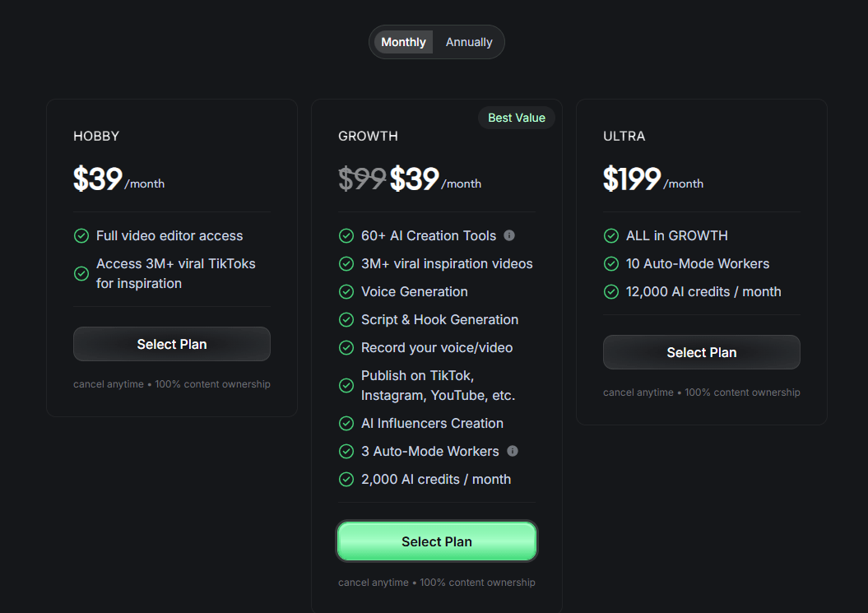Viewport: 868px width, 613px height.
Task: Click the GROWTH plan title
Action: point(368,136)
